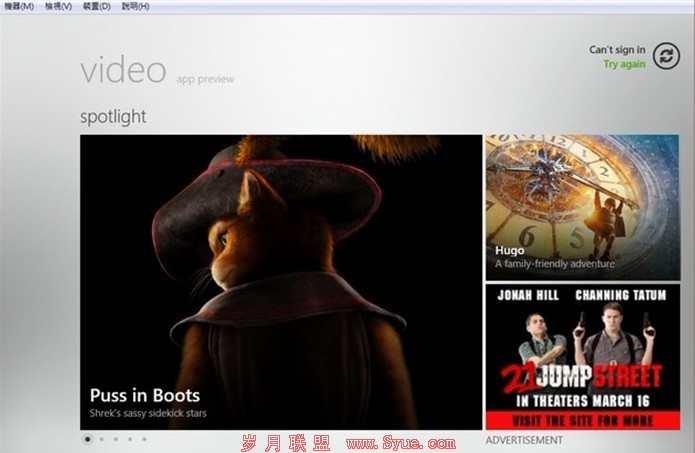Select the fourth spotlight page dot
Viewport: 695px width, 453px height.
click(130, 439)
